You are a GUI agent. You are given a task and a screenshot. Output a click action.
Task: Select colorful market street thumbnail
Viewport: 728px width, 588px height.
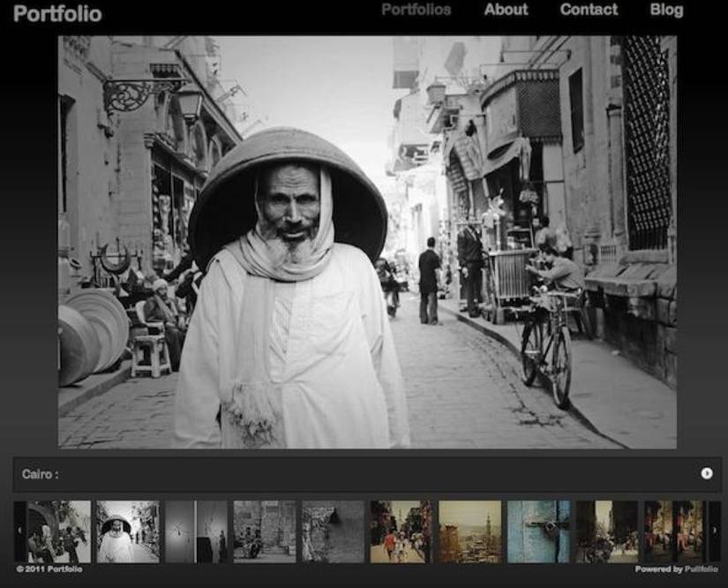tap(402, 531)
